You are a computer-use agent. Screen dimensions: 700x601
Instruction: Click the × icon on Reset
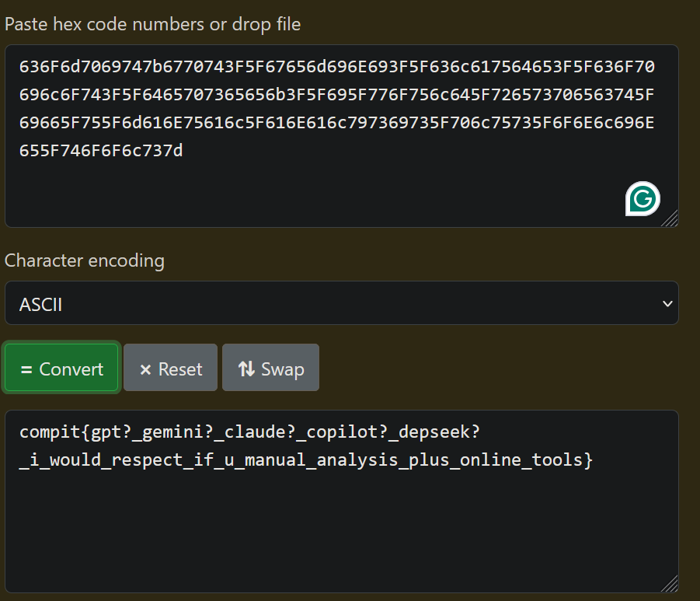click(x=145, y=369)
